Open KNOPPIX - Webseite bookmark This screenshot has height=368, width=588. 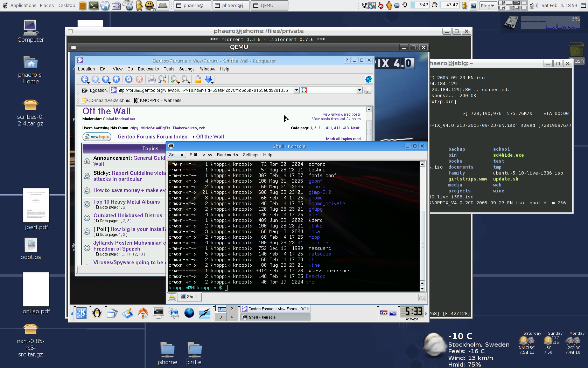pos(157,101)
